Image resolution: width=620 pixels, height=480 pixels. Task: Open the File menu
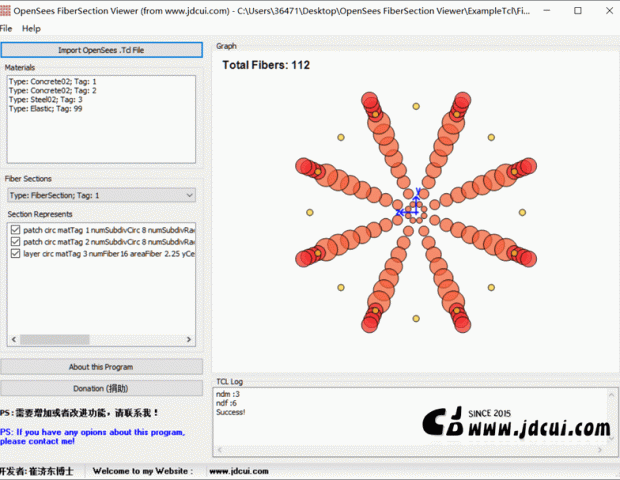(x=6, y=28)
